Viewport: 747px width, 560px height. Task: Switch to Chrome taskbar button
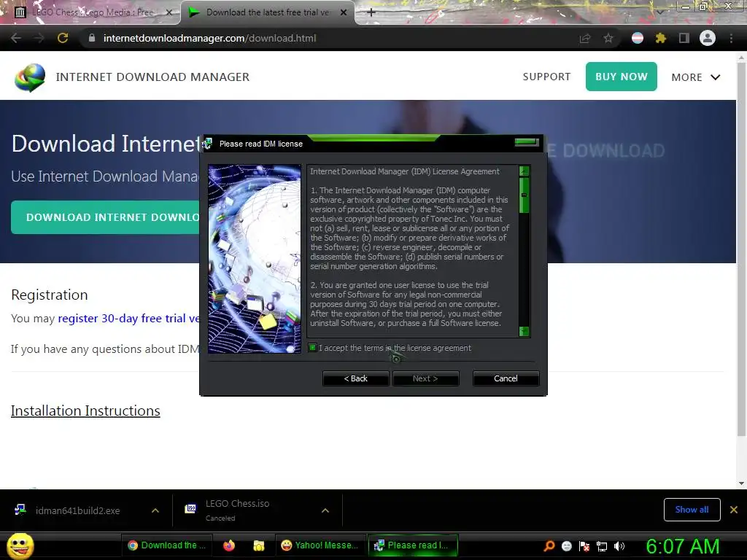[x=167, y=545]
